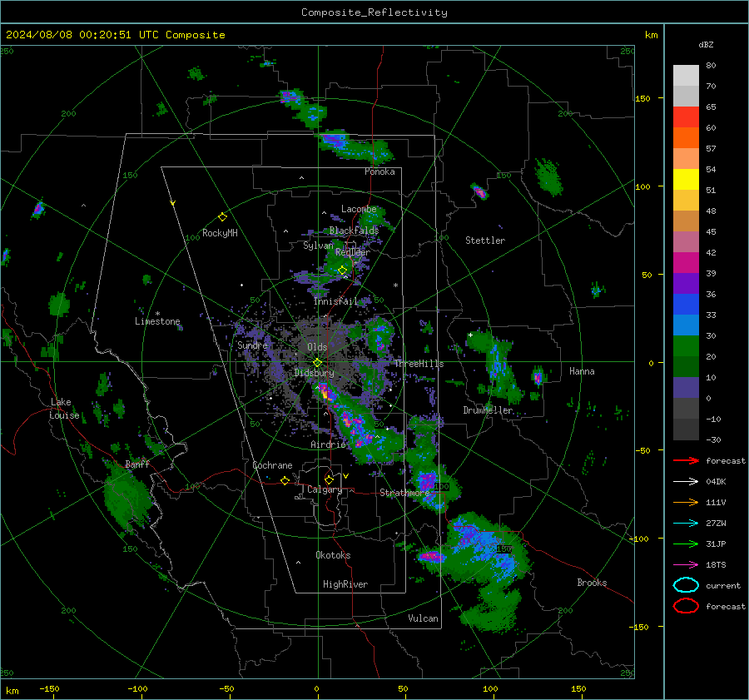This screenshot has width=749, height=700.
Task: Pick the magenta 42 dBZ color band
Action: pyautogui.click(x=686, y=262)
